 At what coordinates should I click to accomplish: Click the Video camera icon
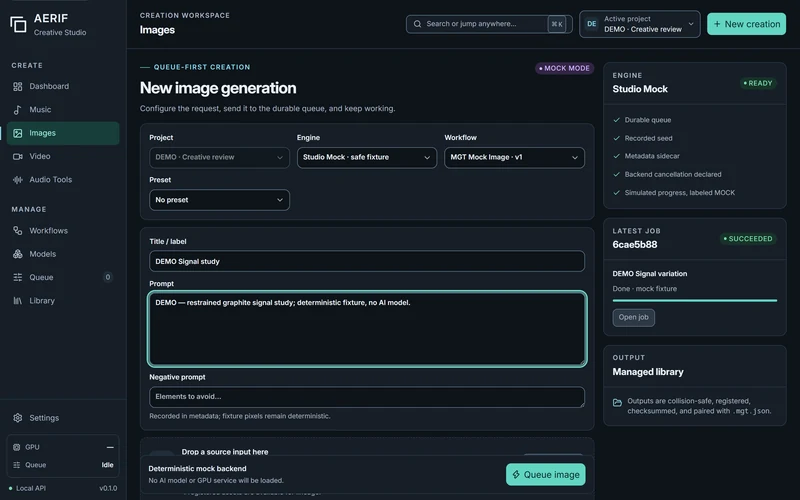pyautogui.click(x=17, y=157)
